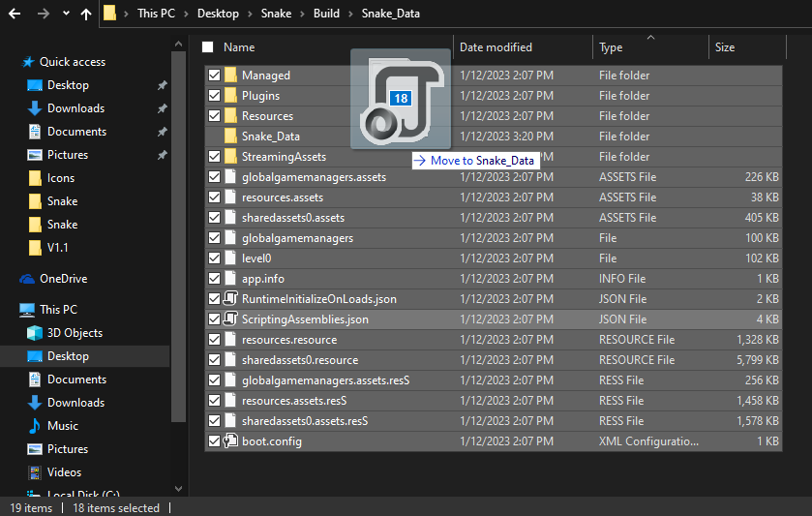This screenshot has width=812, height=516.
Task: Click the ScriptingAssemblies.json file icon
Action: pos(230,319)
